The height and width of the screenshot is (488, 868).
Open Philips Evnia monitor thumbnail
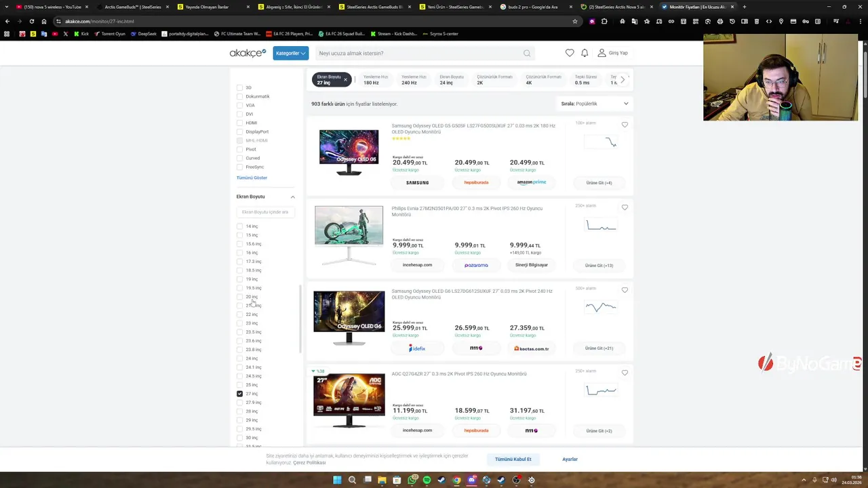click(x=349, y=234)
